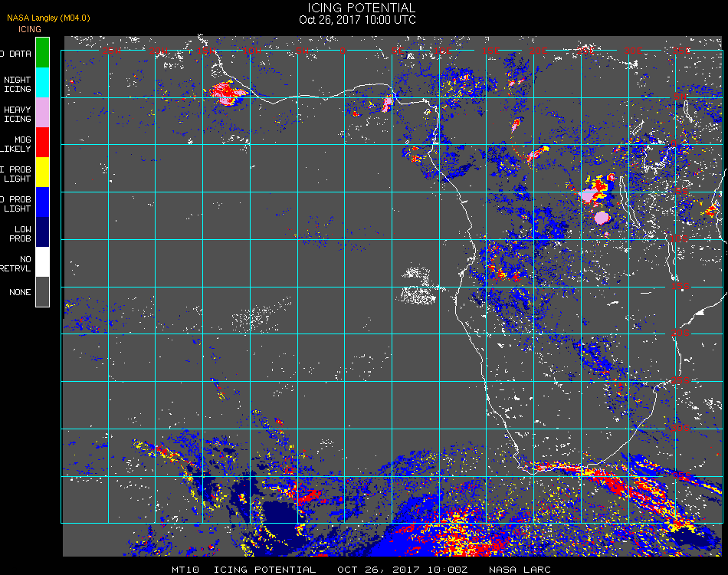Click the 5W longitude label
Viewport: 728px width, 575px height.
pyautogui.click(x=302, y=51)
